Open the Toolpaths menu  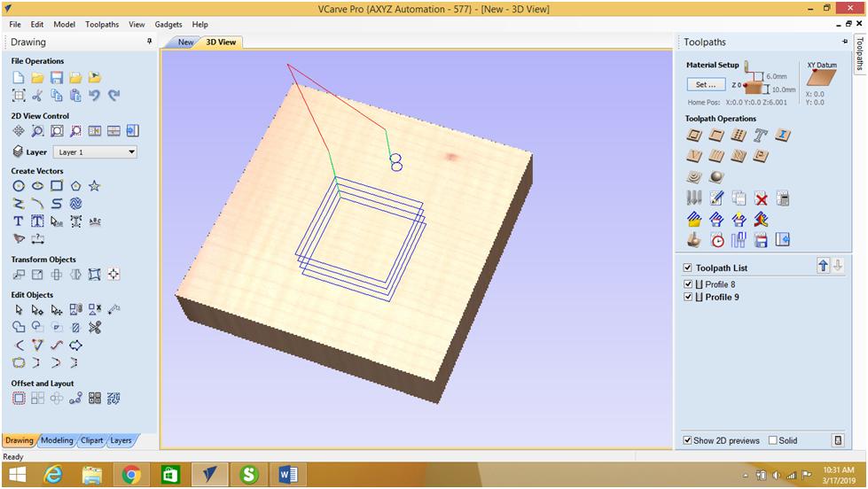click(x=102, y=24)
